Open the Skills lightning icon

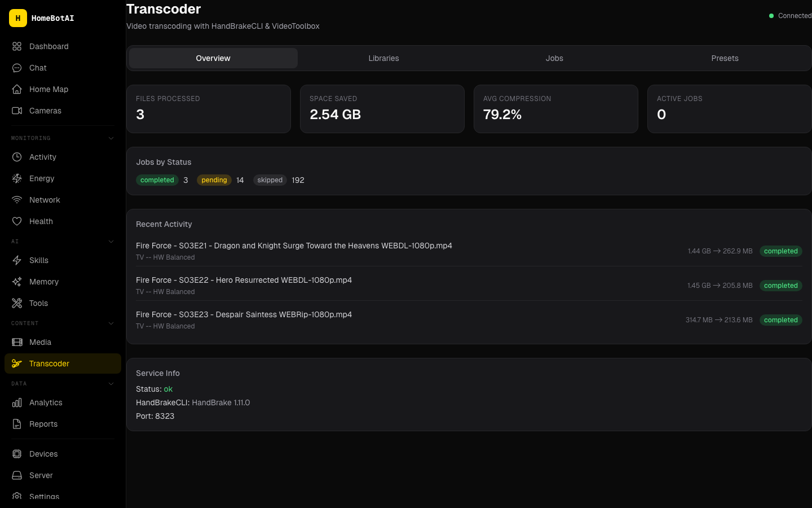point(17,260)
